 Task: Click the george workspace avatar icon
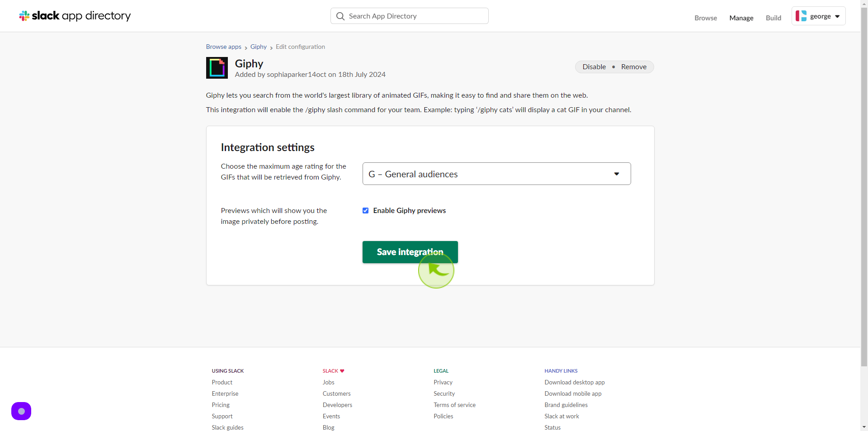click(x=801, y=16)
